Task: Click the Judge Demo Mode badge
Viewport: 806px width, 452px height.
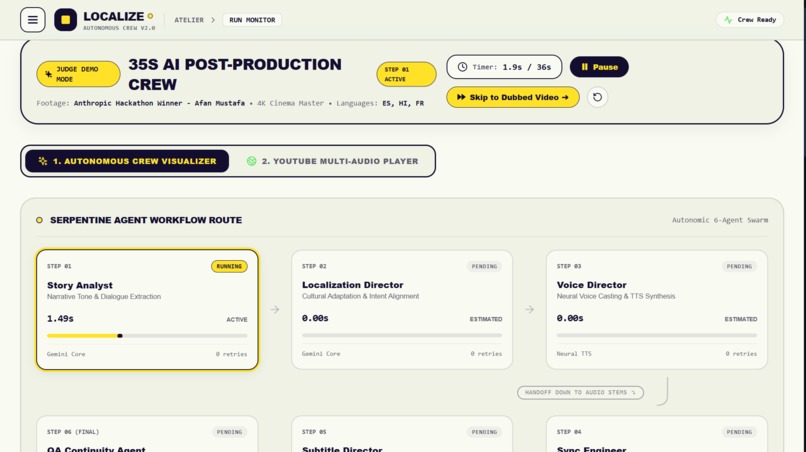Action: [x=78, y=74]
